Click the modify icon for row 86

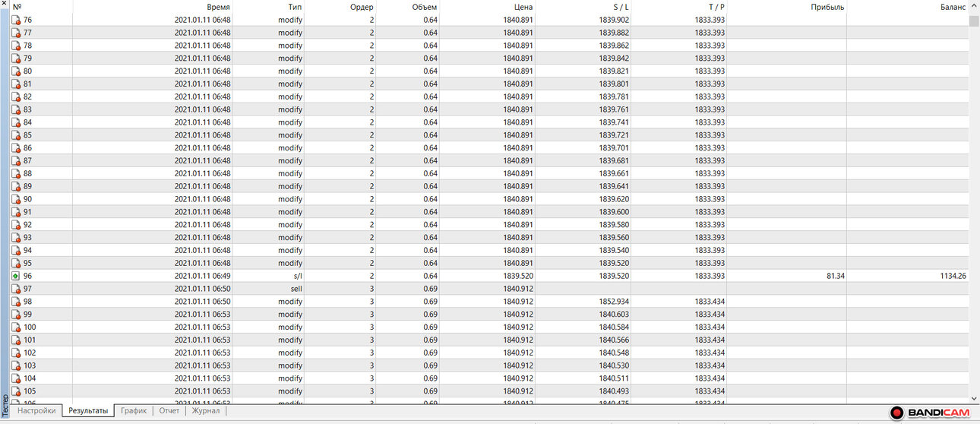[x=15, y=147]
